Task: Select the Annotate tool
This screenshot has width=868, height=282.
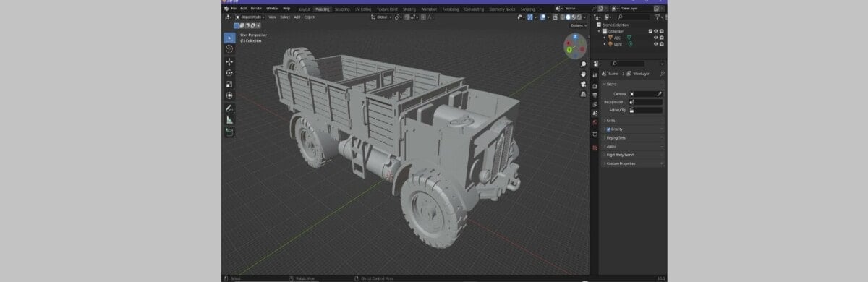Action: (229, 108)
